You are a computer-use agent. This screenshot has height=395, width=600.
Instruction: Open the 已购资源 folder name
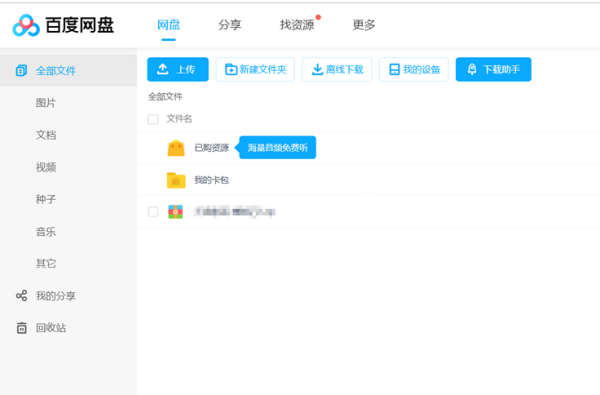(x=212, y=148)
